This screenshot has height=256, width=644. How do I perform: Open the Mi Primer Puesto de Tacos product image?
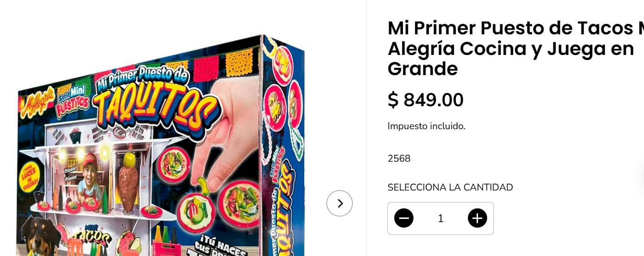(x=160, y=147)
